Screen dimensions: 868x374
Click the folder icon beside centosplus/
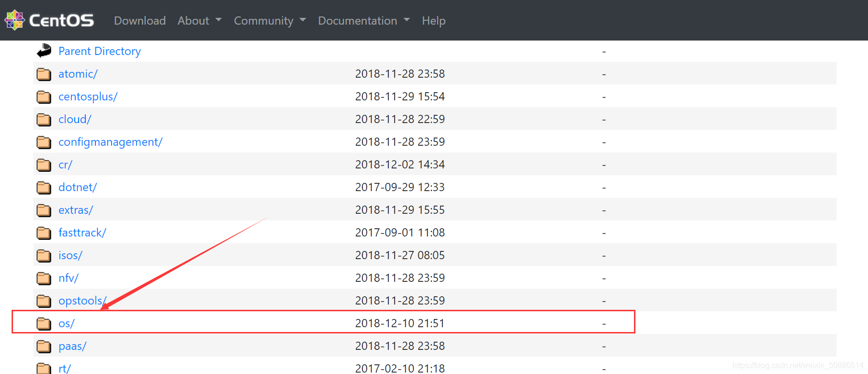pyautogui.click(x=44, y=97)
